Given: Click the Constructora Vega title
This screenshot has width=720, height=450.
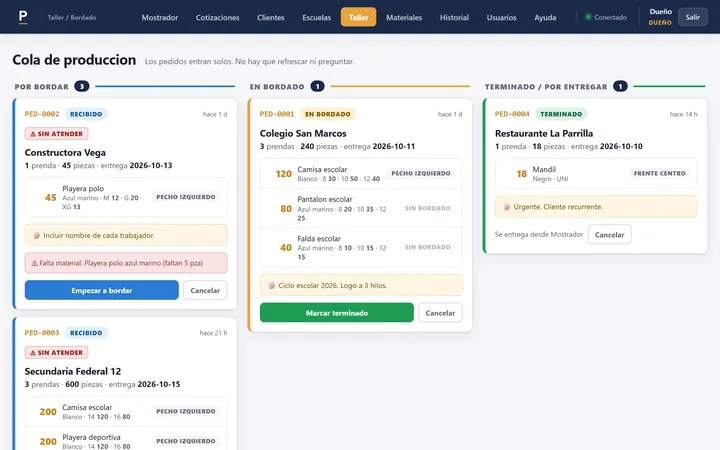Looking at the screenshot, I should click(x=65, y=152).
